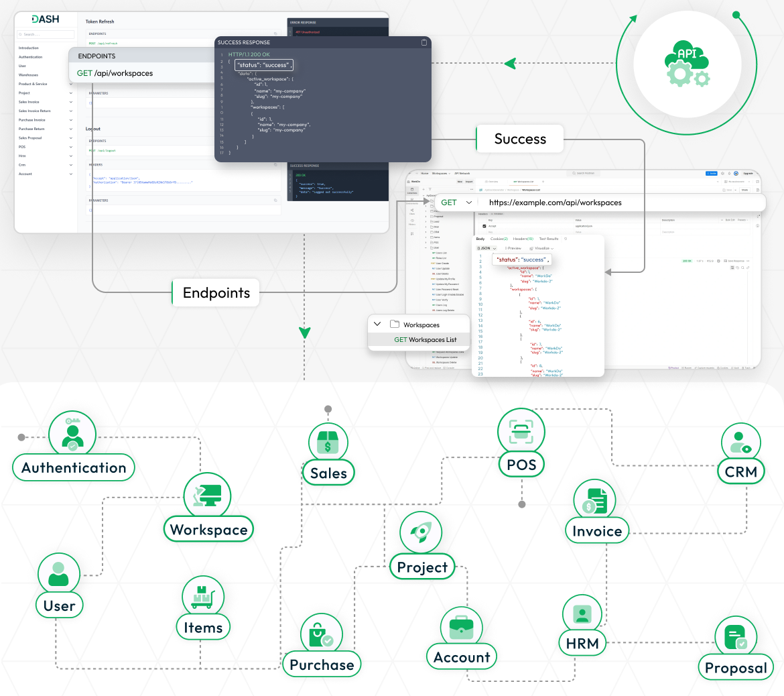Click the POS scanner icon
Screen dimensions: 784x696
click(521, 431)
